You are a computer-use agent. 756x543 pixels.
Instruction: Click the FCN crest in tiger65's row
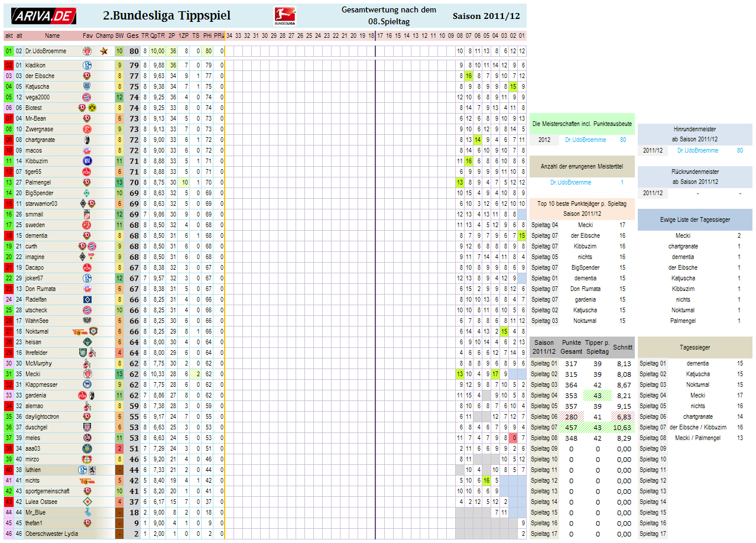click(87, 172)
